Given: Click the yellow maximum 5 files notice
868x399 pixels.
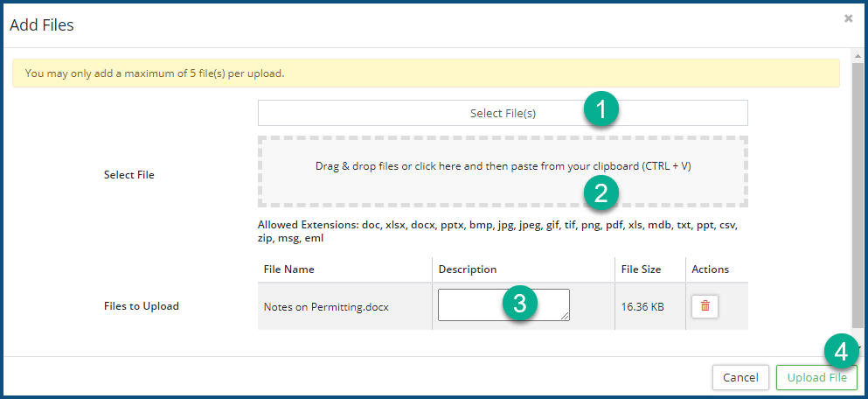Looking at the screenshot, I should click(x=426, y=73).
